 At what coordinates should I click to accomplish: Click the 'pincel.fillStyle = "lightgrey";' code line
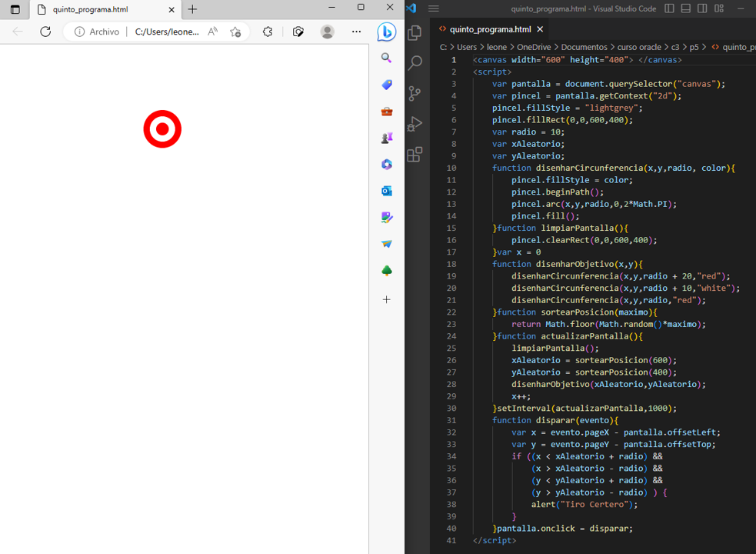(x=567, y=108)
